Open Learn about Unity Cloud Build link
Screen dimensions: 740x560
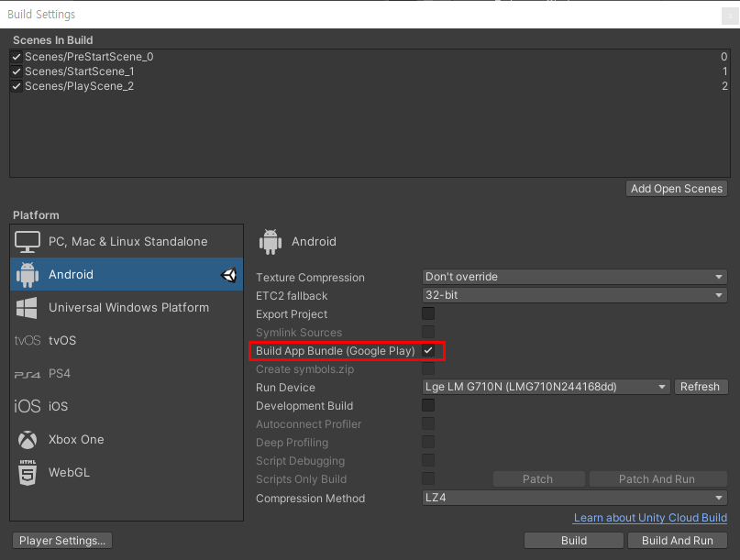[650, 518]
